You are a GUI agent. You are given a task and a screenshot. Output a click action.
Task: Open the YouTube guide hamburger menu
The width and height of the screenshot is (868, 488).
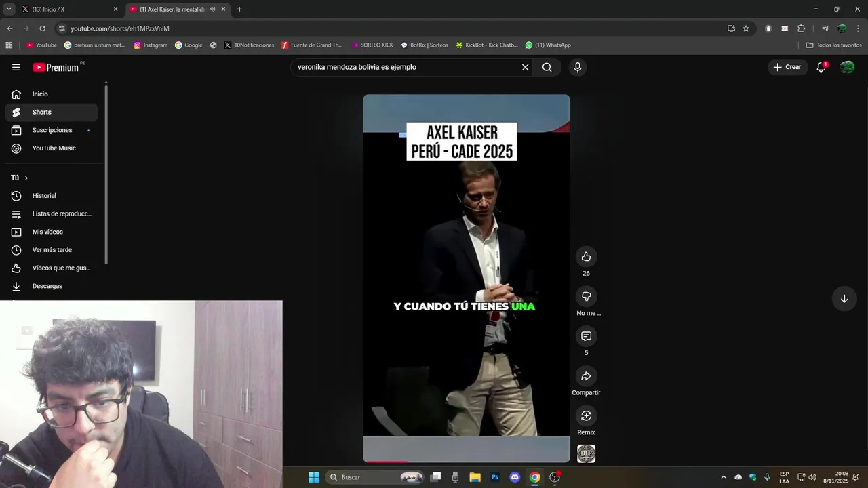(x=16, y=67)
